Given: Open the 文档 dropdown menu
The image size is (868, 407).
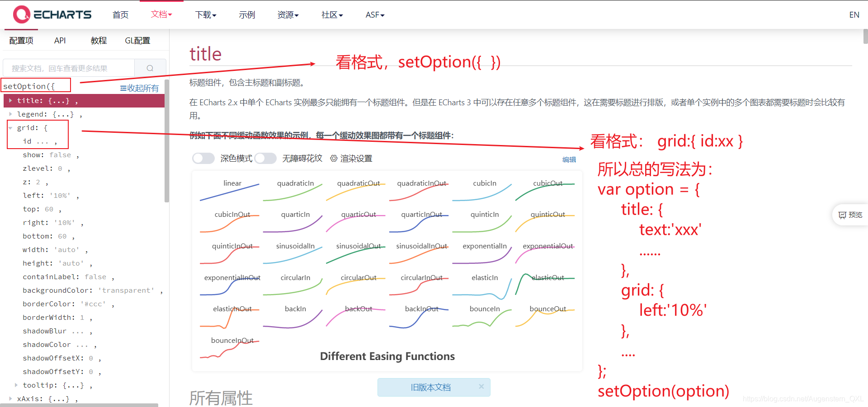Looking at the screenshot, I should click(x=161, y=14).
